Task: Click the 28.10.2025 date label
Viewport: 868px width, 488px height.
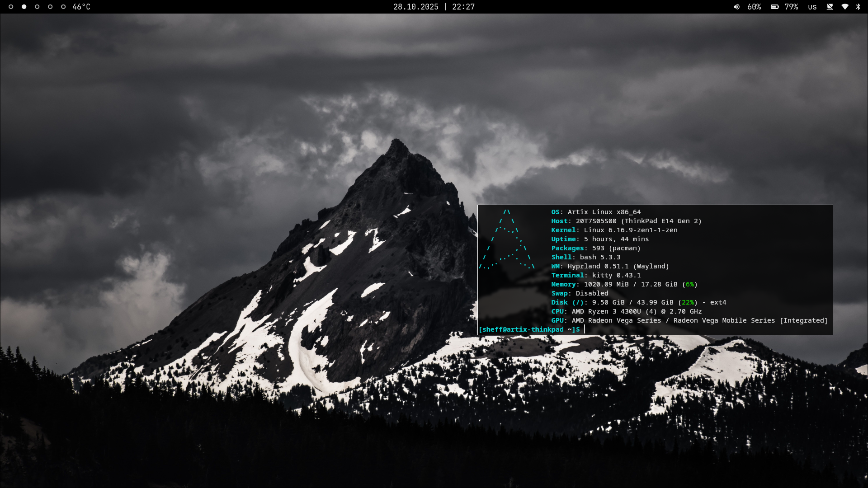Action: coord(415,7)
